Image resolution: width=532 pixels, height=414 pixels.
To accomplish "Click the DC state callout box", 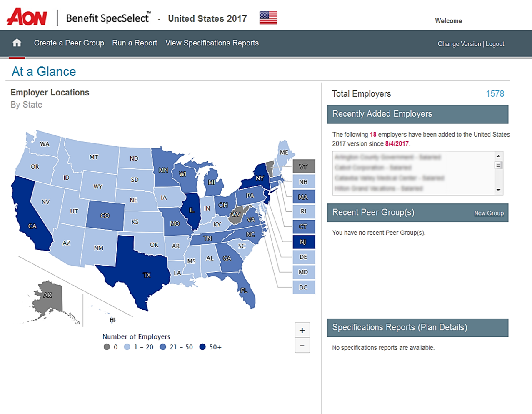I will click(x=304, y=287).
